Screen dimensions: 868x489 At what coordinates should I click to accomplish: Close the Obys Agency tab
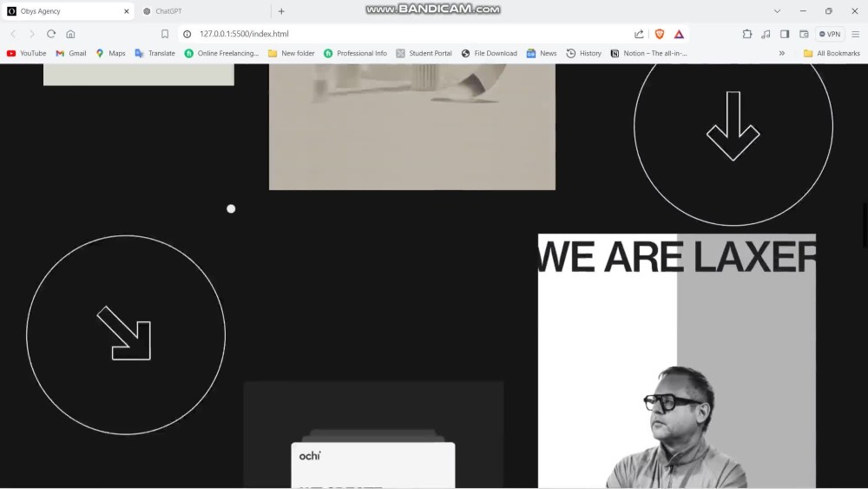[126, 11]
